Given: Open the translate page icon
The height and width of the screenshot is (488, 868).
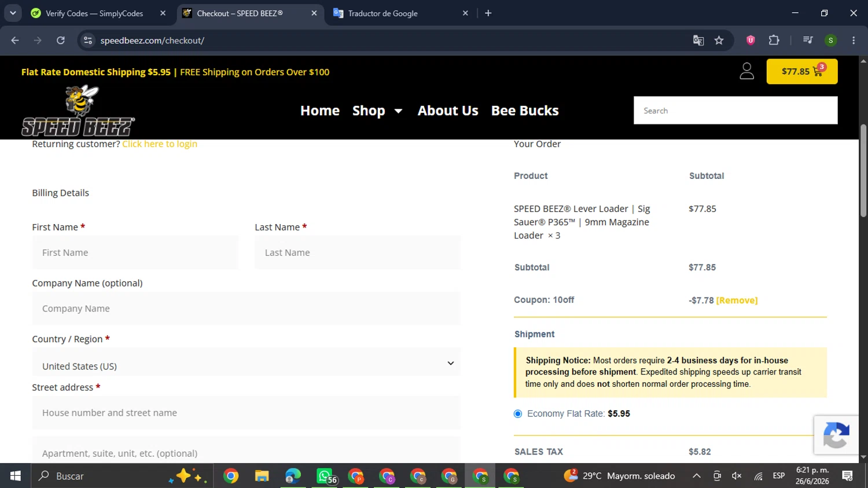Looking at the screenshot, I should 698,41.
